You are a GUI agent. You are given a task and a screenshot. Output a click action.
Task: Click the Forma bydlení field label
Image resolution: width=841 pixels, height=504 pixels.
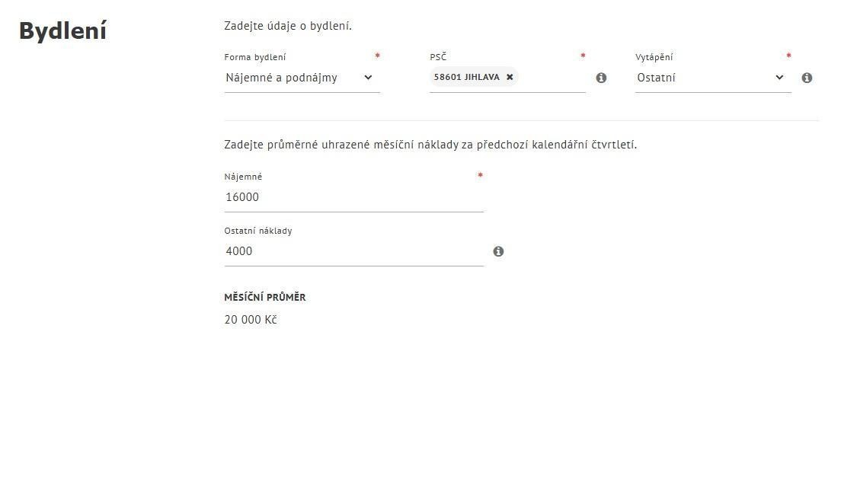(x=255, y=57)
